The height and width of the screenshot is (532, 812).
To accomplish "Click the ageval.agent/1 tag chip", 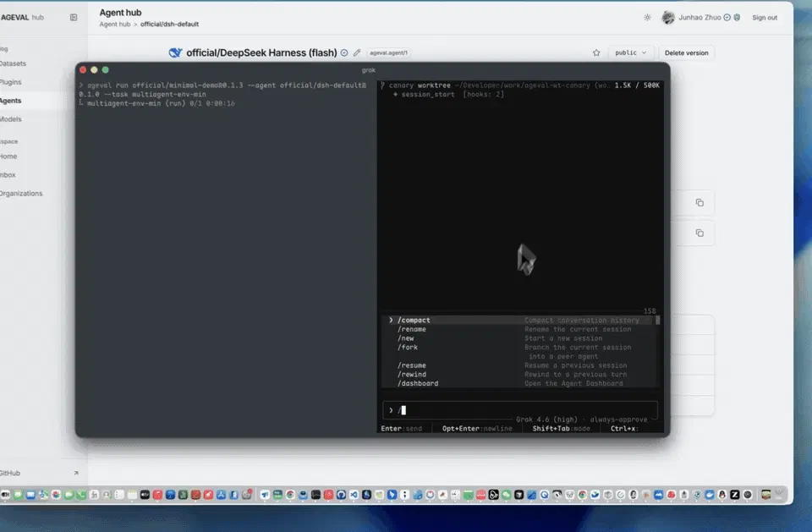I will pyautogui.click(x=388, y=52).
